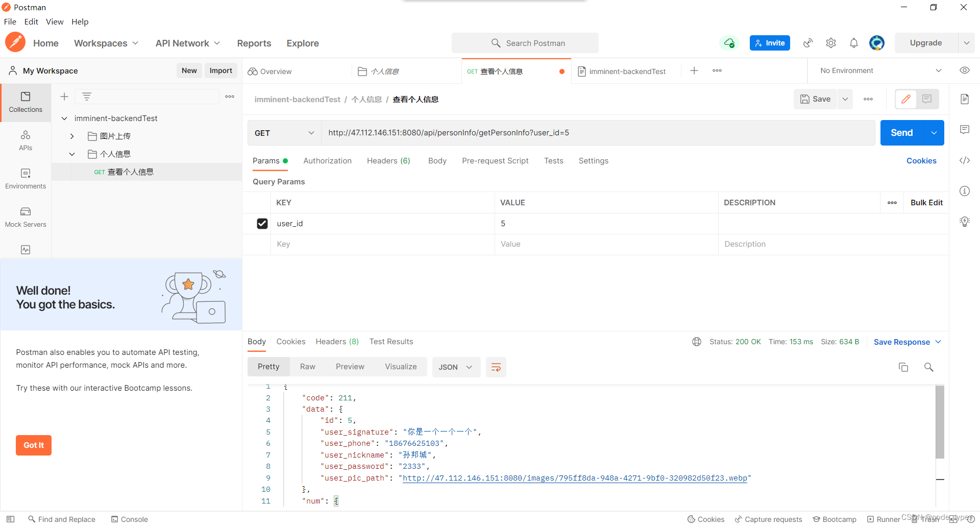Click the request URL input field
980x526 pixels.
click(598, 133)
